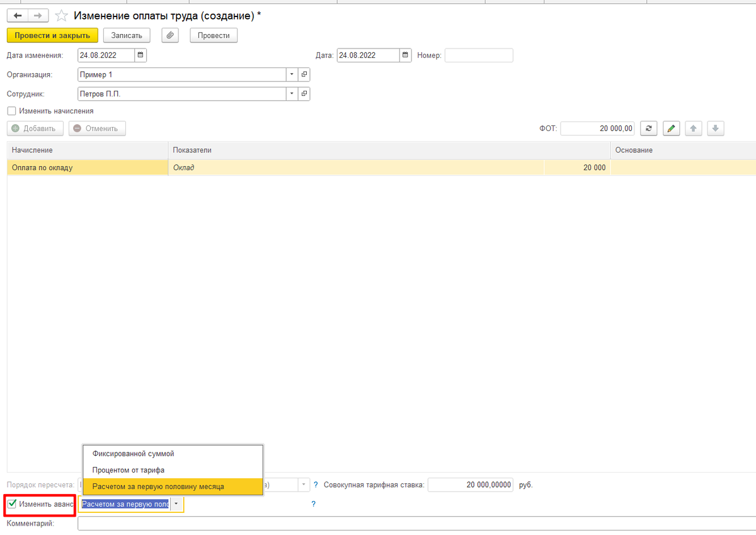Uncheck the Изменить аванс checkbox

coord(12,503)
